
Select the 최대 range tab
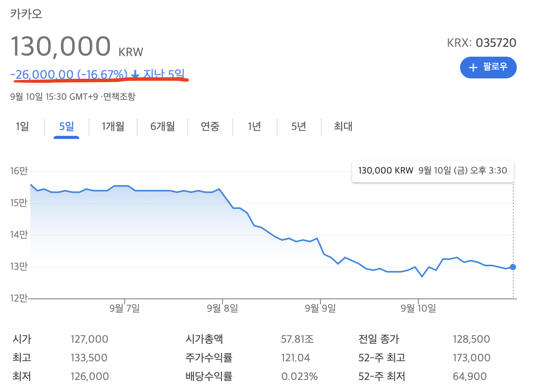coord(343,127)
